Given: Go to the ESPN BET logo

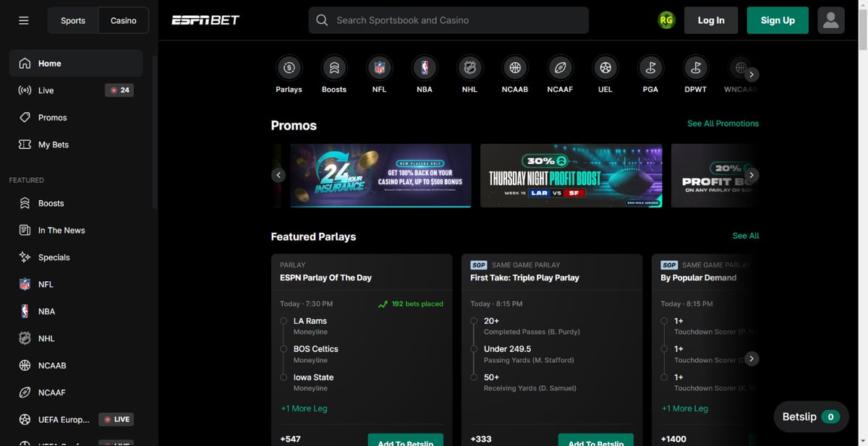Looking at the screenshot, I should (205, 20).
